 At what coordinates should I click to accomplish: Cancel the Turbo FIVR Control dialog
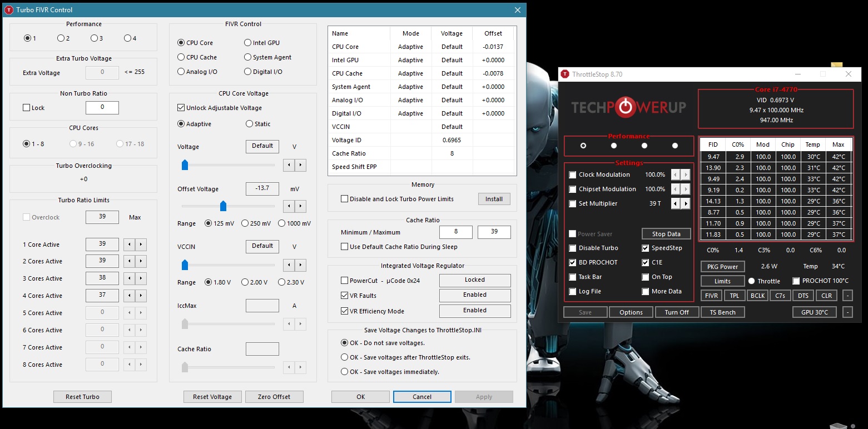tap(422, 397)
